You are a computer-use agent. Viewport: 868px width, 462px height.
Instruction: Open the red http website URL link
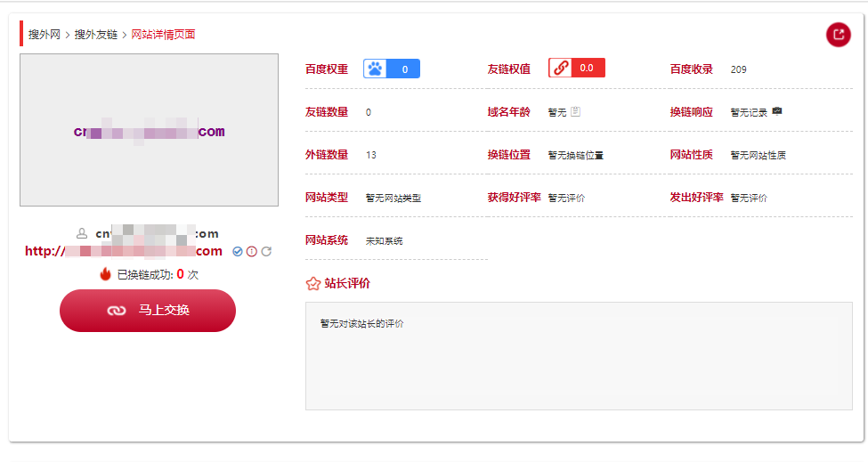click(124, 251)
